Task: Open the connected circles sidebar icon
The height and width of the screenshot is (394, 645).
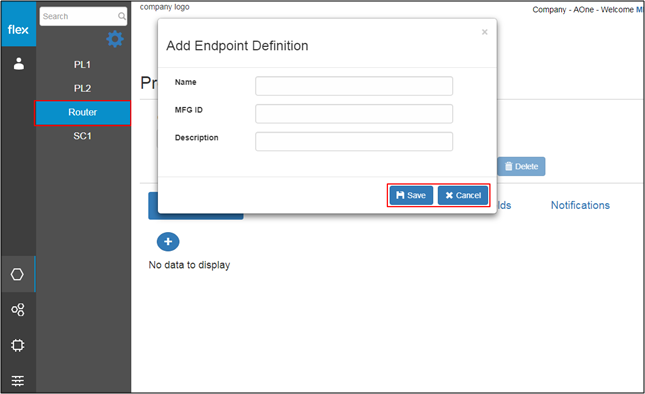Action: pos(18,310)
